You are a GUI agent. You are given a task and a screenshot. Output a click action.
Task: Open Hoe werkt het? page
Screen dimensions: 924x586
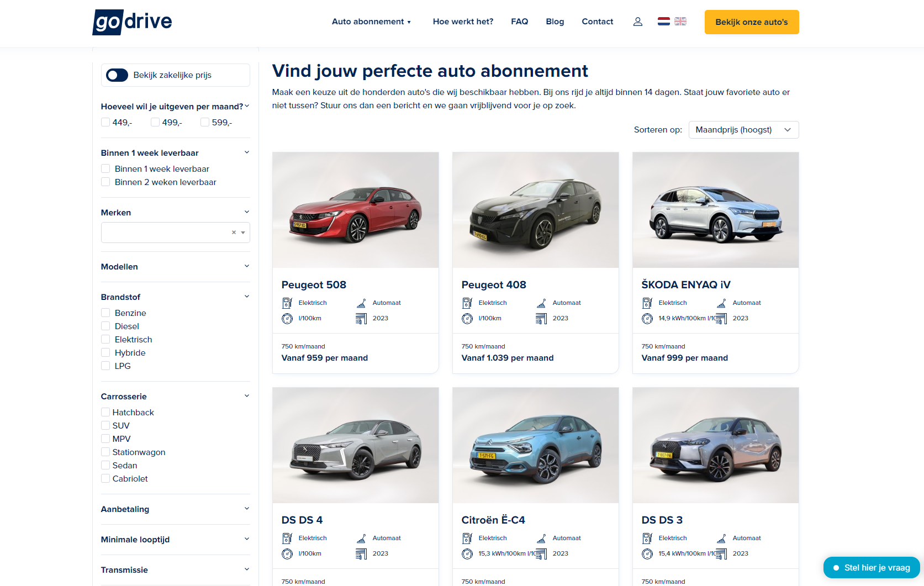tap(463, 22)
